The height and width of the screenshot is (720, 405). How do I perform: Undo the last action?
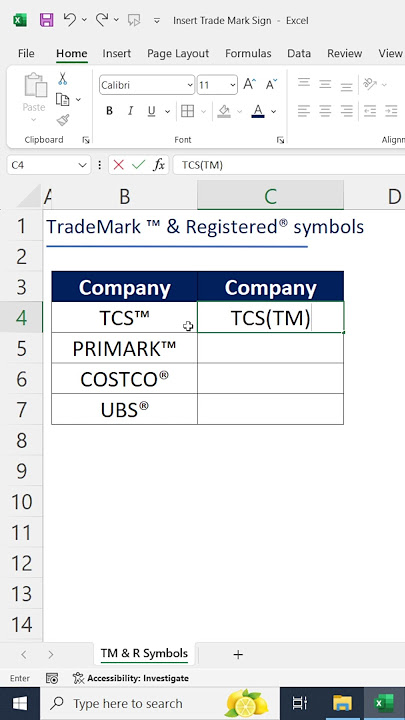point(70,20)
